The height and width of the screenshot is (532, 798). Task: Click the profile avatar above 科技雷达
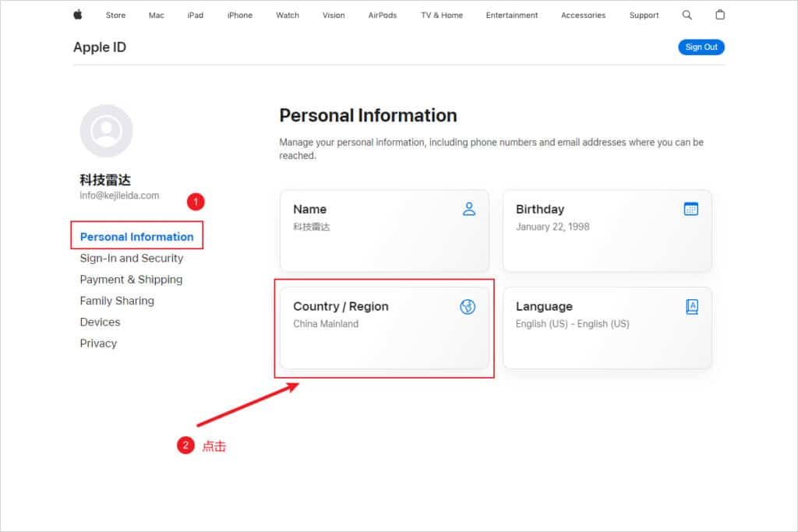coord(106,131)
